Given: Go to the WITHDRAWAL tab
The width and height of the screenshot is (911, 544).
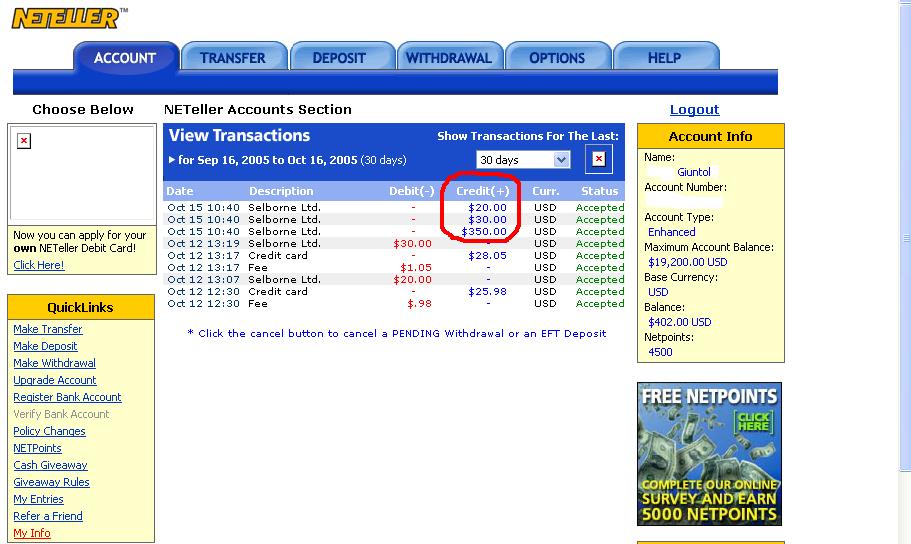Looking at the screenshot, I should 449,58.
